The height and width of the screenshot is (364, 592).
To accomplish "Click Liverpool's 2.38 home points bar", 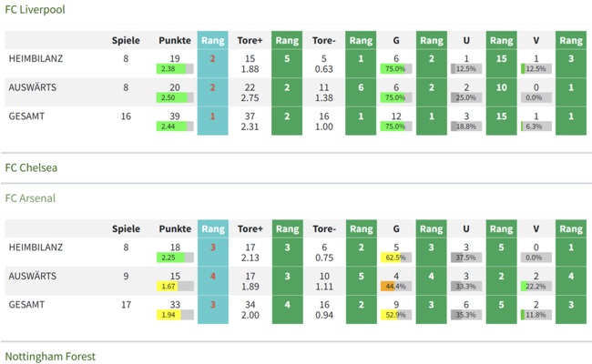I will tap(174, 69).
